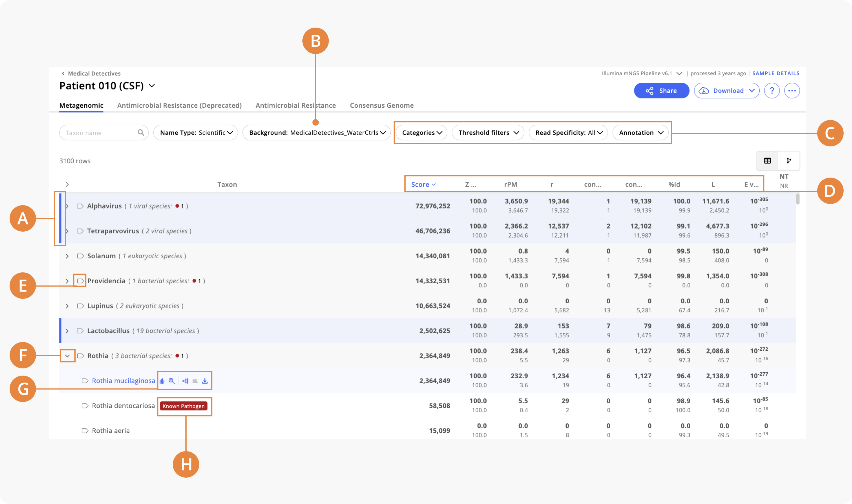852x504 pixels.
Task: Click Alphavirus score value 72,976,252
Action: [433, 206]
